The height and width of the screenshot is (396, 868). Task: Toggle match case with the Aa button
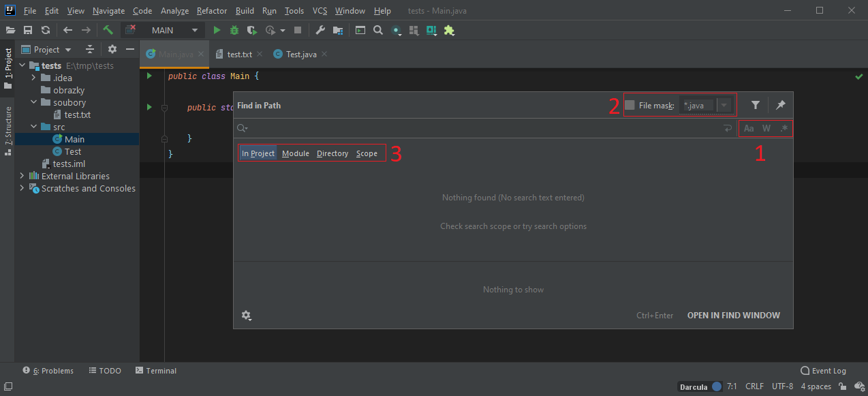748,128
